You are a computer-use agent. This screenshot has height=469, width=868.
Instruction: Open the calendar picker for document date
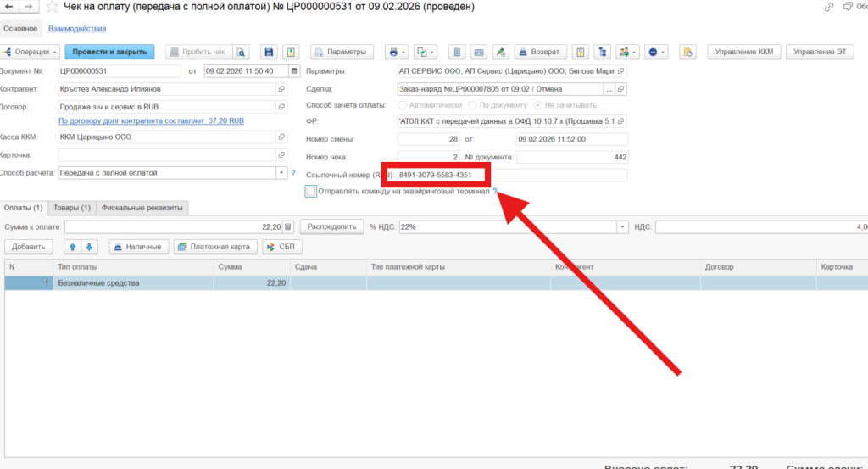coord(293,71)
